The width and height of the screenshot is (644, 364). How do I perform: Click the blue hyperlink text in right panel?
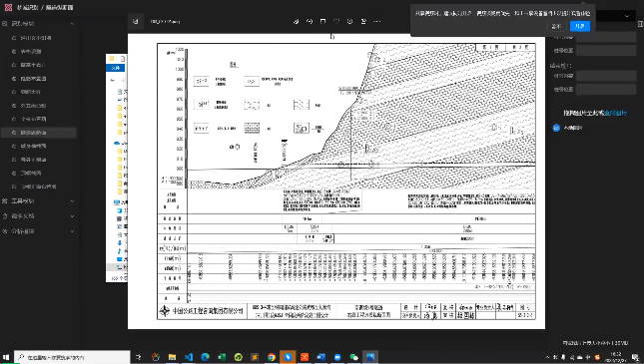click(616, 113)
